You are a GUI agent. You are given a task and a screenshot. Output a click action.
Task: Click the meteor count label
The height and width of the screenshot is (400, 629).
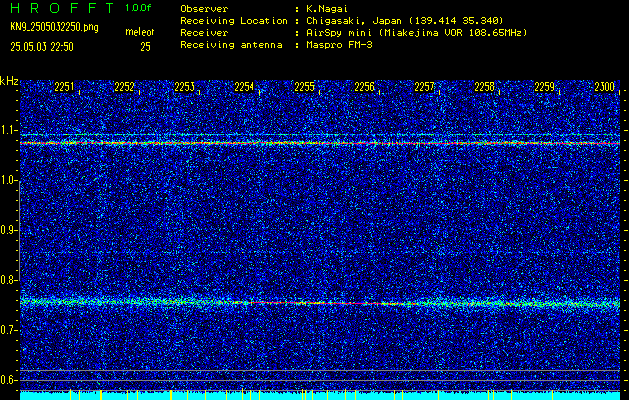click(x=140, y=32)
